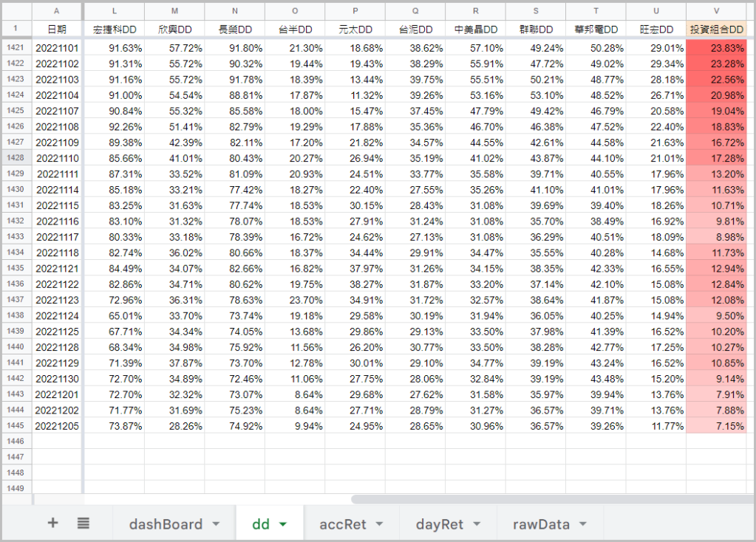Expand accRet tab dropdown arrow
Image resolution: width=756 pixels, height=542 pixels.
click(379, 524)
